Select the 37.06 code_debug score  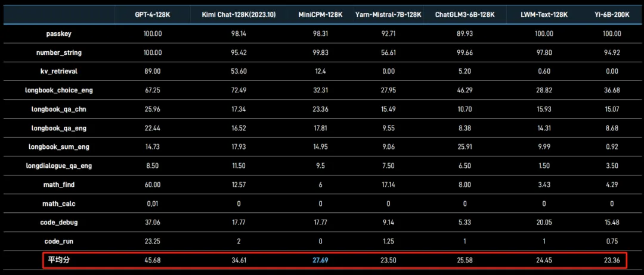click(x=153, y=223)
